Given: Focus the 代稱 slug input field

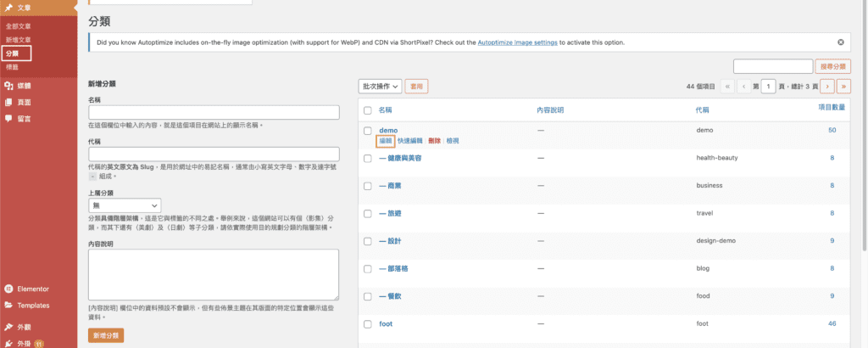Looking at the screenshot, I should tap(214, 154).
